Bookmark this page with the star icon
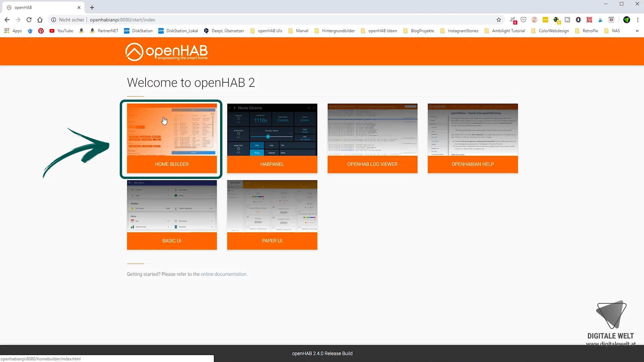 tap(499, 20)
